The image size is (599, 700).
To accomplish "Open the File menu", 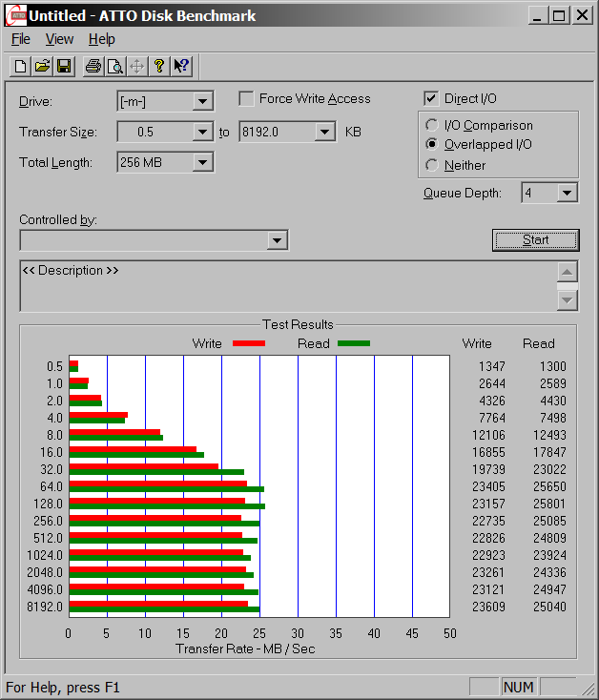I will tap(20, 39).
